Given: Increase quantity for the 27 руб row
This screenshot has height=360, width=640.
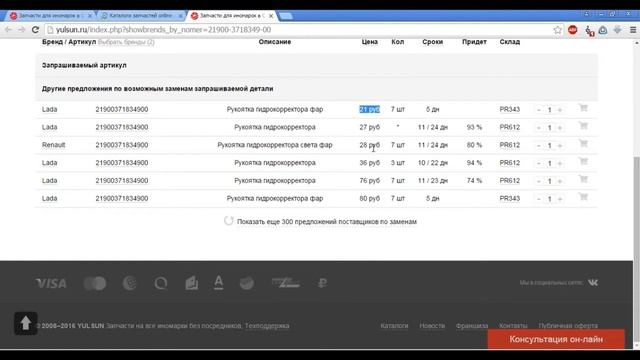Looking at the screenshot, I should click(560, 128).
